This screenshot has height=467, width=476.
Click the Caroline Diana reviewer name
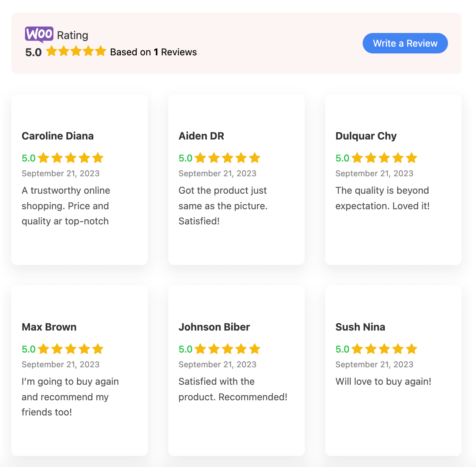58,136
